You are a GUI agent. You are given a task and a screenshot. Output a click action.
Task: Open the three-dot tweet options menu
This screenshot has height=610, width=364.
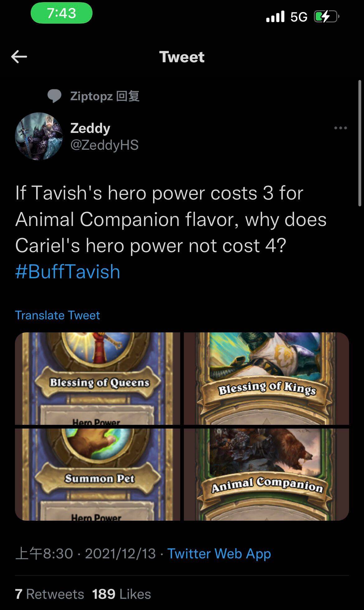click(x=341, y=128)
